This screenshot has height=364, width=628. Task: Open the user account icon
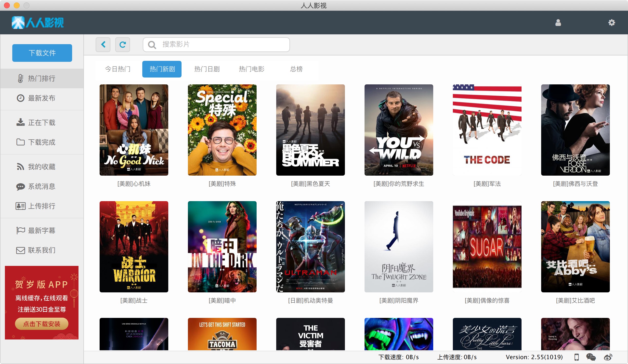click(558, 23)
